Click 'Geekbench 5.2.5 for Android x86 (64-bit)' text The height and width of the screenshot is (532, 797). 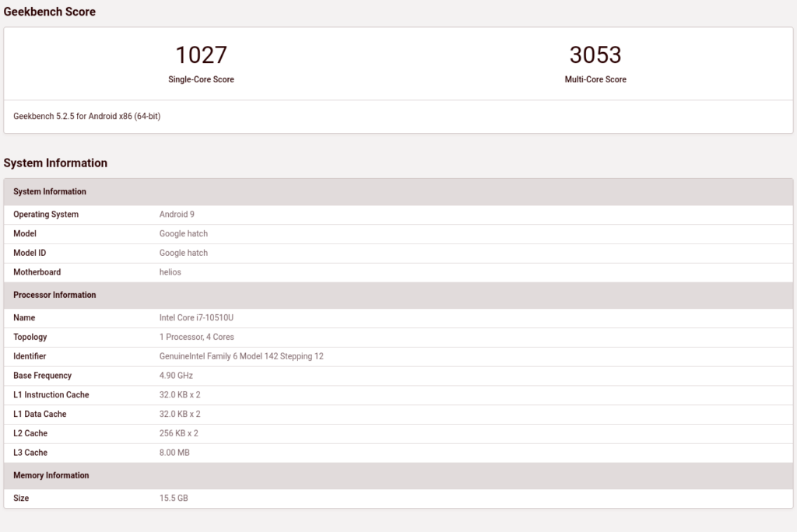pyautogui.click(x=87, y=117)
